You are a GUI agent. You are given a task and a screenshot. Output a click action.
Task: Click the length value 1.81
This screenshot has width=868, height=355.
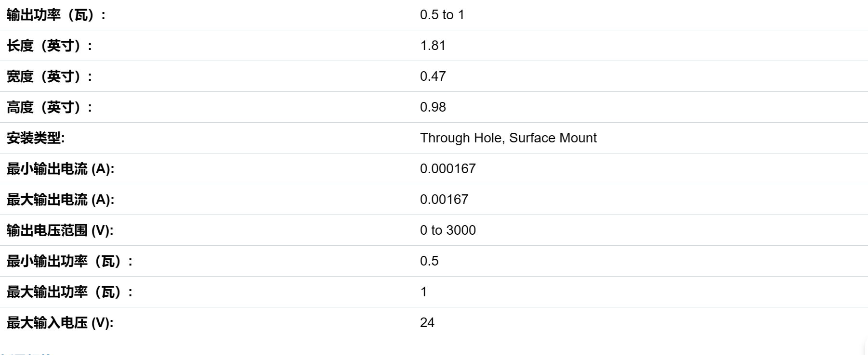[x=433, y=46]
